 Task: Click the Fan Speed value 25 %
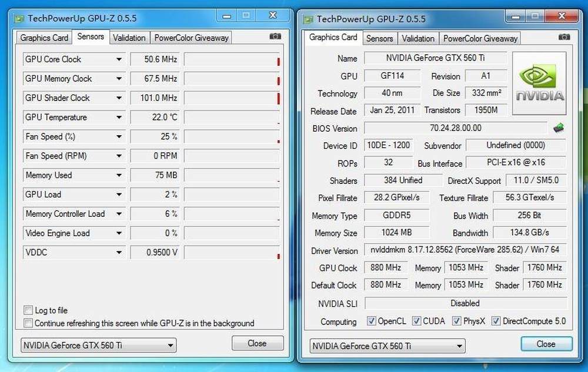coord(155,136)
